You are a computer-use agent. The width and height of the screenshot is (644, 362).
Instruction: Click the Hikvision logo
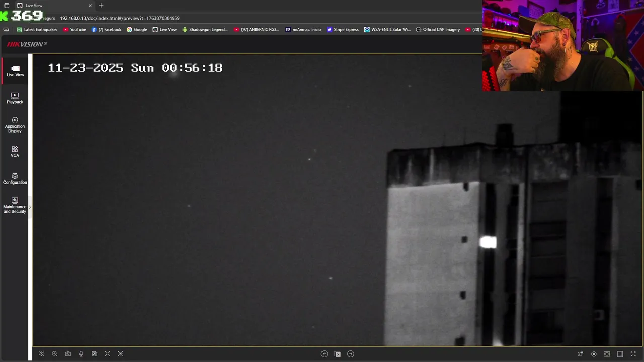point(27,44)
